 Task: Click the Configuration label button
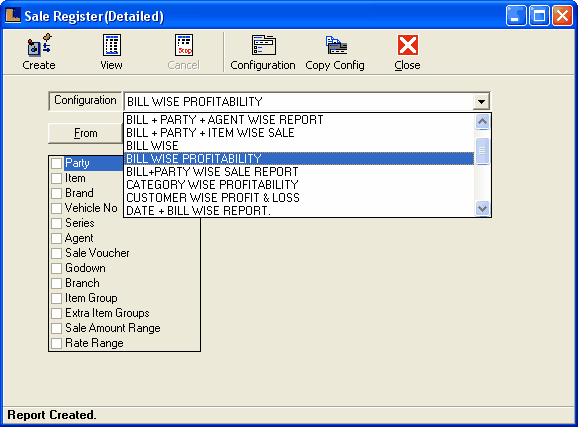tap(85, 101)
